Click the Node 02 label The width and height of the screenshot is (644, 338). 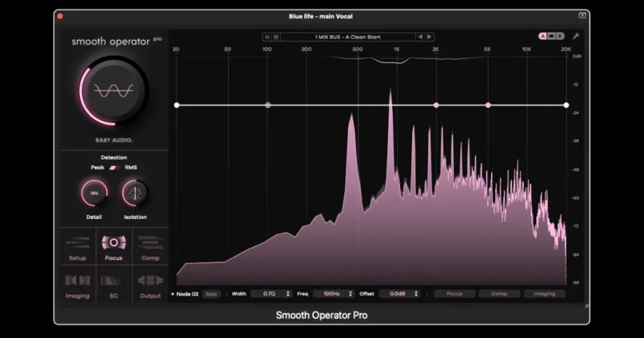(x=188, y=294)
